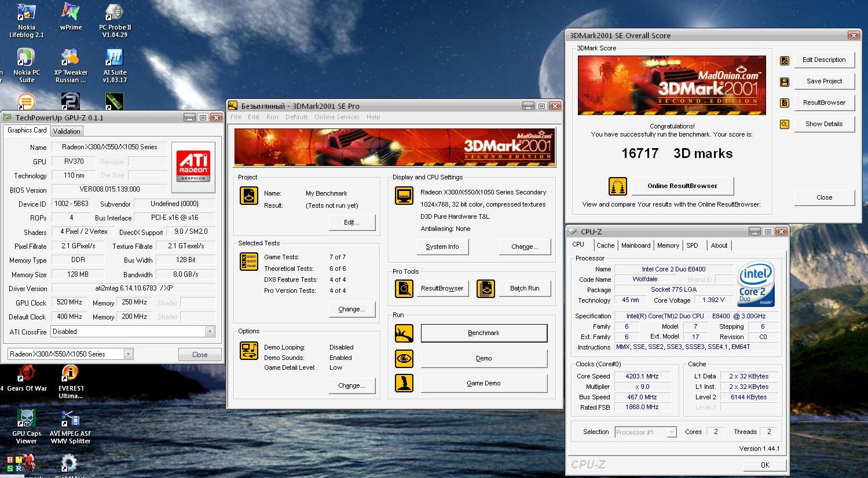Start the Benchmark button
The width and height of the screenshot is (868, 478).
[484, 333]
